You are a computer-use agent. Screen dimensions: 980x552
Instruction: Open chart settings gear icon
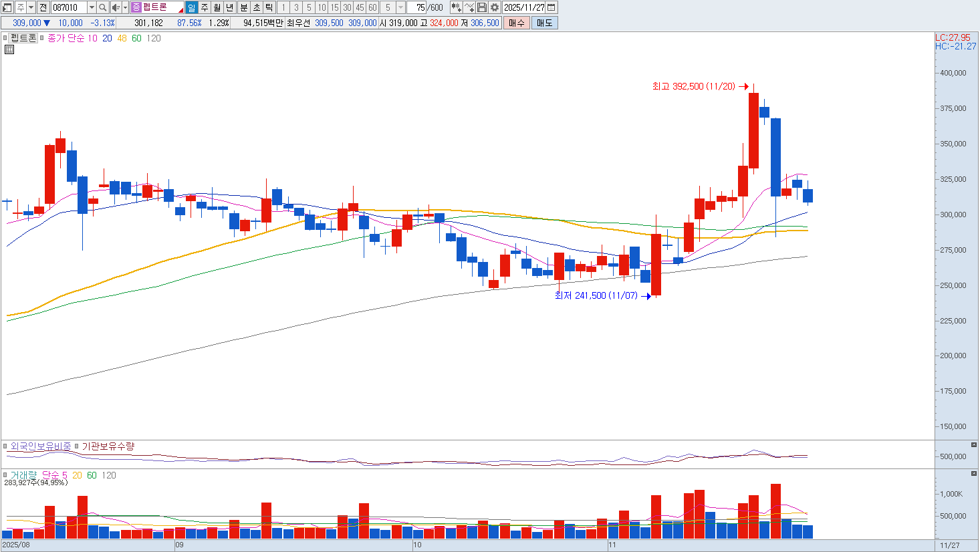tap(495, 7)
